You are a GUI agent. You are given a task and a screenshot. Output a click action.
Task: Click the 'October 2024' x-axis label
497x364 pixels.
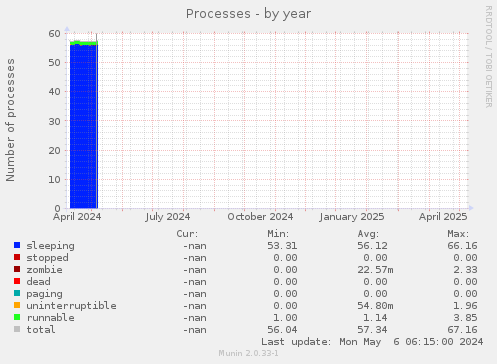(x=260, y=217)
